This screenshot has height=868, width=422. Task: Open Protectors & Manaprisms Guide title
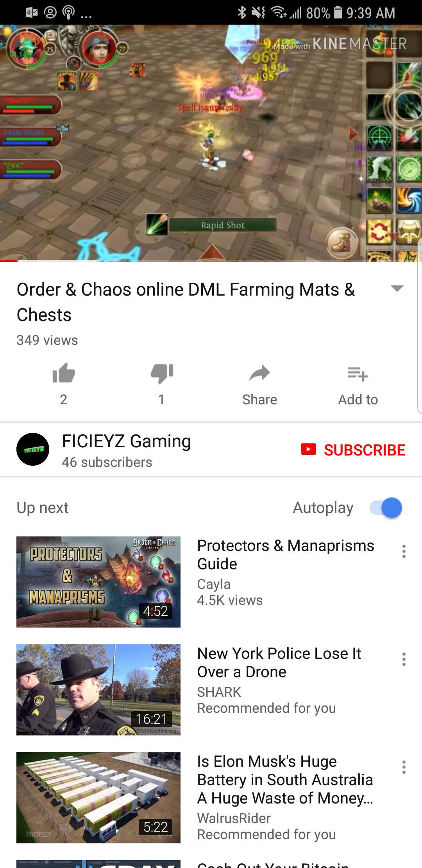(286, 555)
